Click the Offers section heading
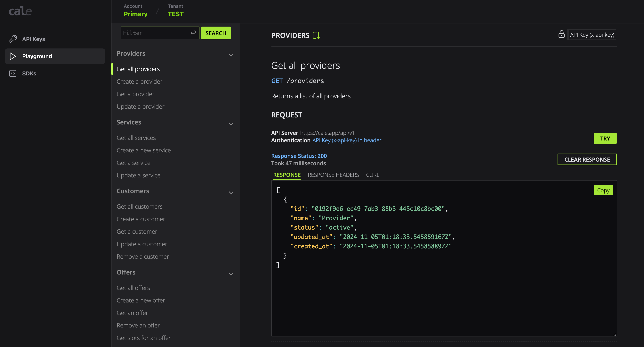This screenshot has width=644, height=347. tap(126, 272)
